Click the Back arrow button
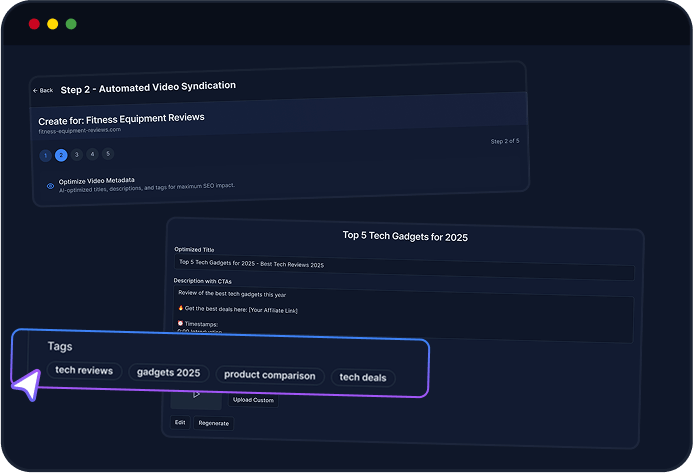This screenshot has height=473, width=693. [x=43, y=90]
